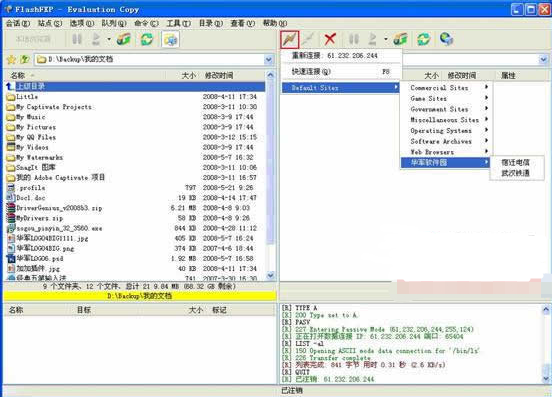This screenshot has width=552, height=397.
Task: Open the 会话 menu
Action: pyautogui.click(x=18, y=23)
